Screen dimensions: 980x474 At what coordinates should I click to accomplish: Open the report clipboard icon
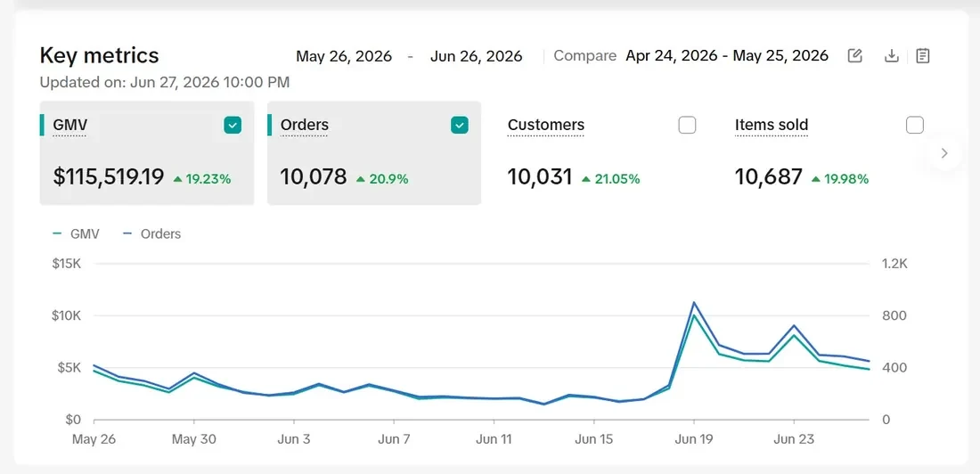coord(922,55)
